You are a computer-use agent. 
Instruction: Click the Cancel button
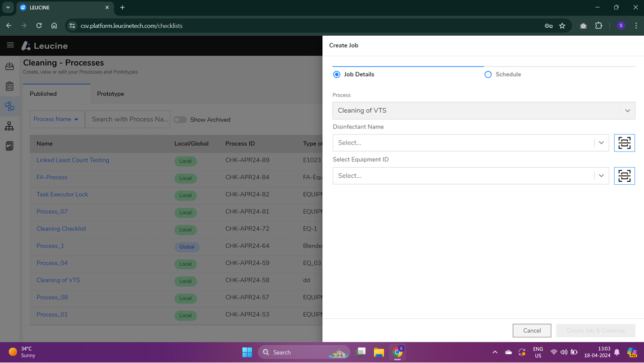point(532,331)
